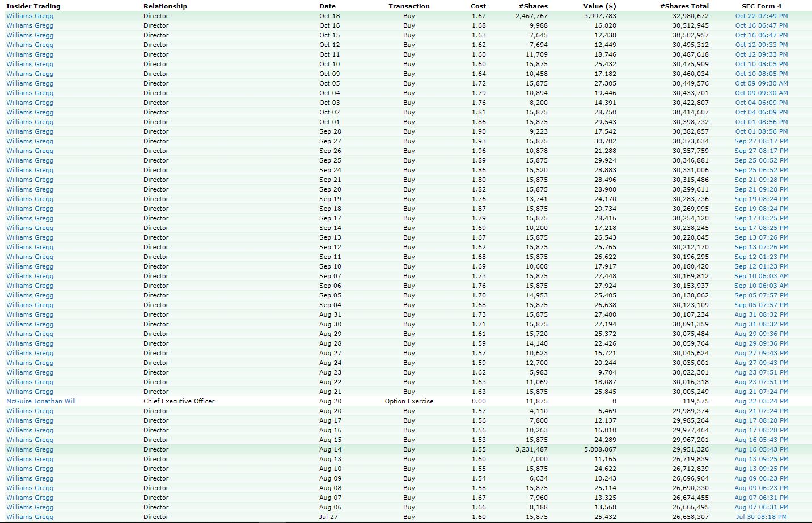Select the shares value 5,983
Screen dimensions: 812x523
539,372
